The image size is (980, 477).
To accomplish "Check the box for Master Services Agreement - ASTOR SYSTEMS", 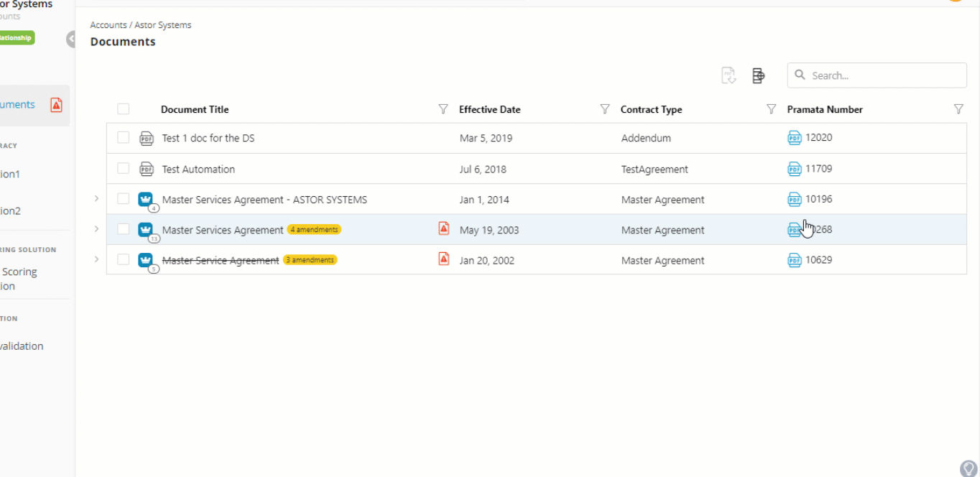I will tap(124, 198).
